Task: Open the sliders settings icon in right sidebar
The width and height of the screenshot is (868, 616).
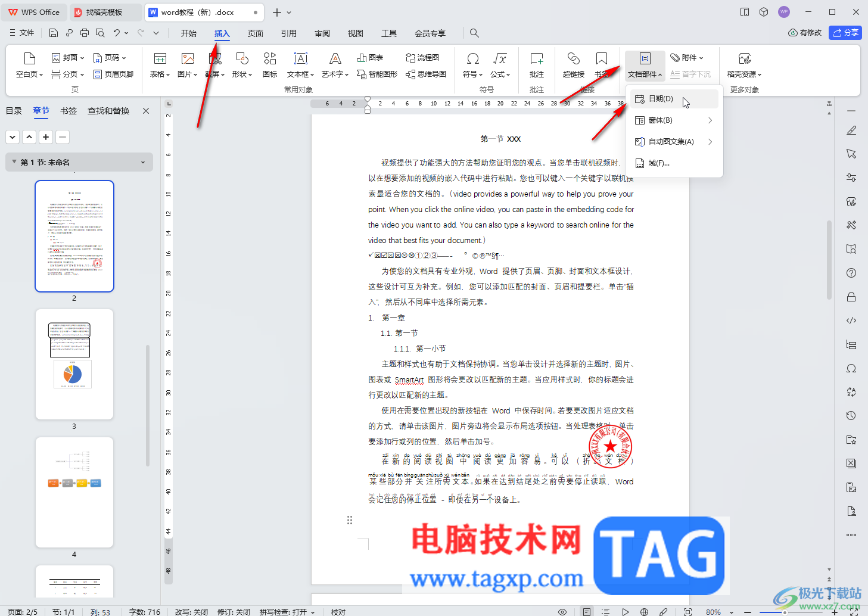Action: 851,178
